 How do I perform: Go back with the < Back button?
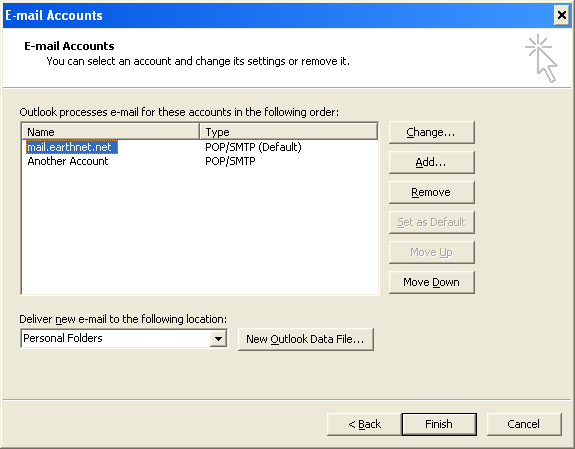point(364,424)
